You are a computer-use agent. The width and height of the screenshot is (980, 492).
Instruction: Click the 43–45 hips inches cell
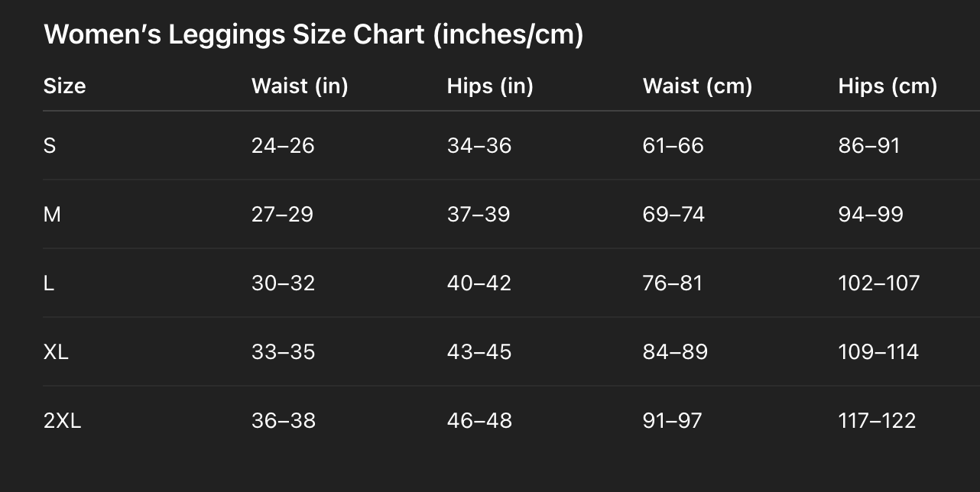tap(479, 351)
